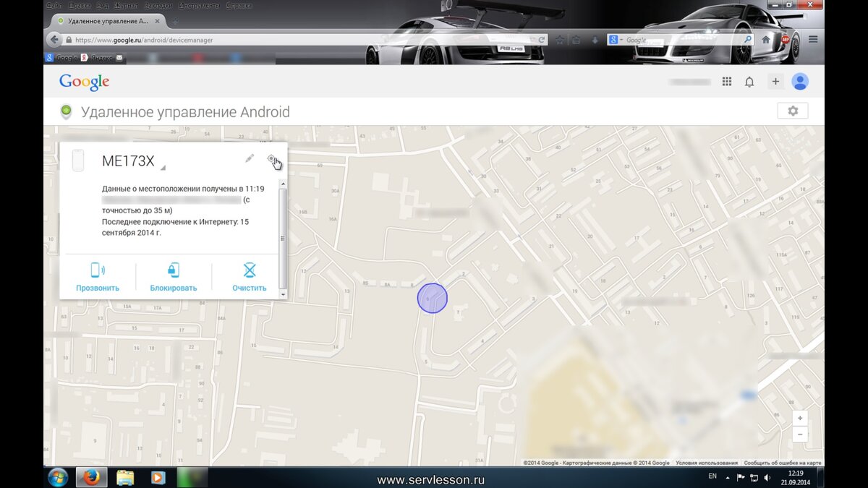Screen dimensions: 868x488
Task: Click the Google logo
Action: (85, 82)
